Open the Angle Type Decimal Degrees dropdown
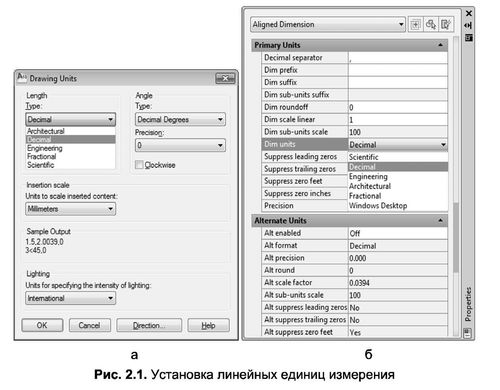The image size is (500, 390). pyautogui.click(x=180, y=119)
